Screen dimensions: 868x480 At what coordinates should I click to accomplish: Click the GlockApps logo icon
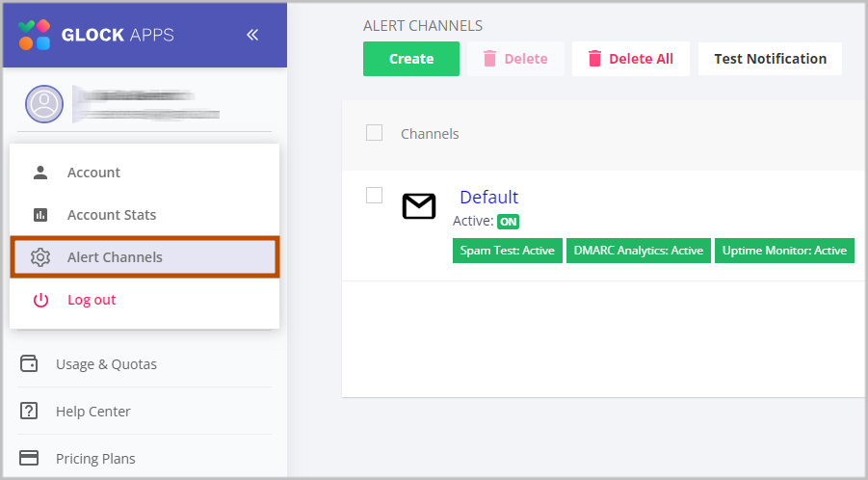[x=35, y=35]
